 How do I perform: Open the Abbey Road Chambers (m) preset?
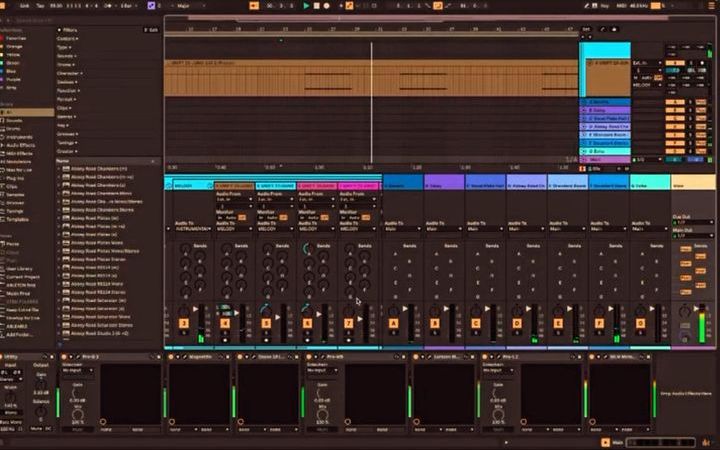tap(96, 169)
